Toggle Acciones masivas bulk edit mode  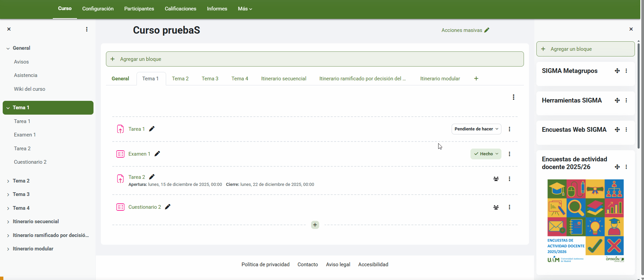click(x=465, y=30)
